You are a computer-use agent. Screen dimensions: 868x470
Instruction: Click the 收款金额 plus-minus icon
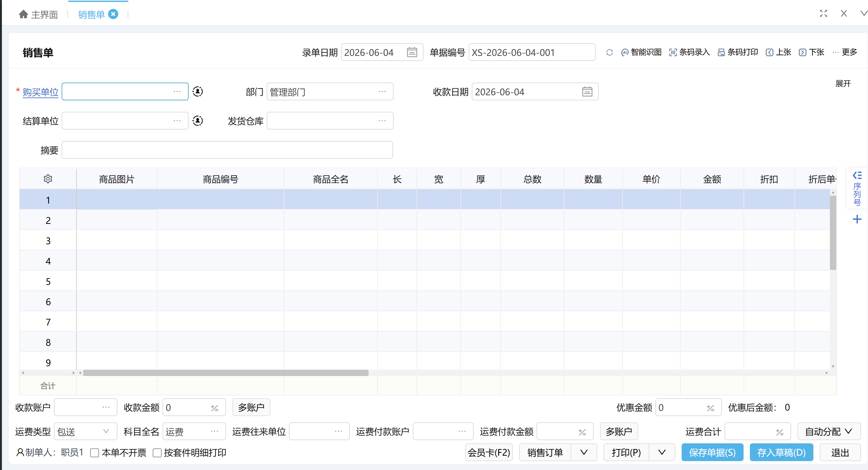(x=215, y=408)
